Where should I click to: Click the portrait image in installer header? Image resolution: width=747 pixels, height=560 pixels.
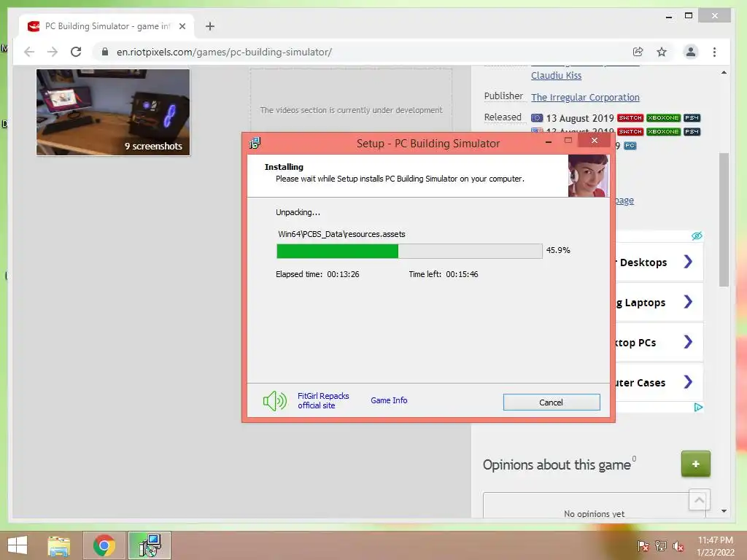coord(588,175)
